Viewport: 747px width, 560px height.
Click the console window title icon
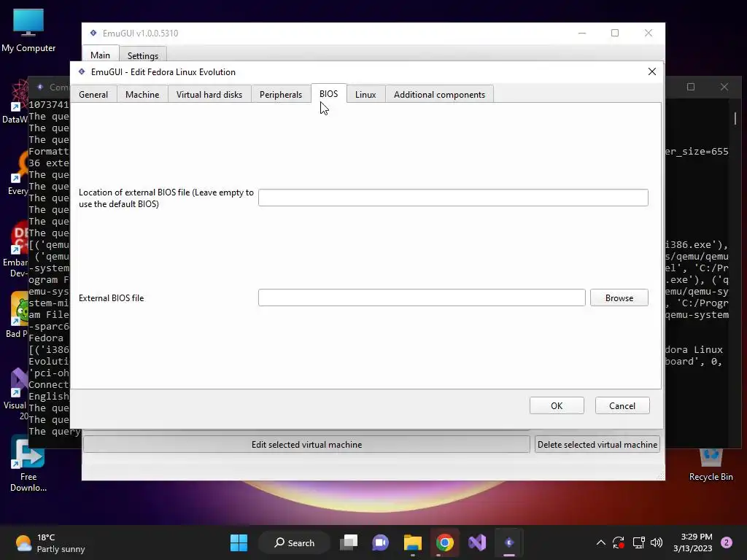(x=40, y=87)
